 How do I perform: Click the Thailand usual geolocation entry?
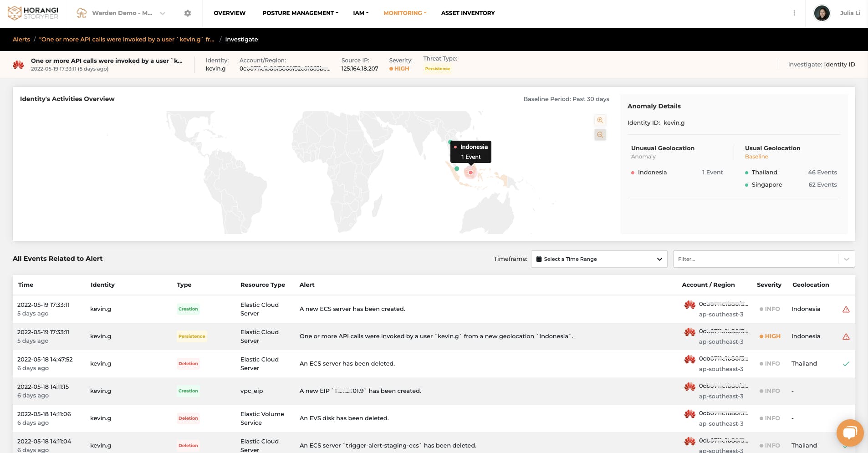764,173
